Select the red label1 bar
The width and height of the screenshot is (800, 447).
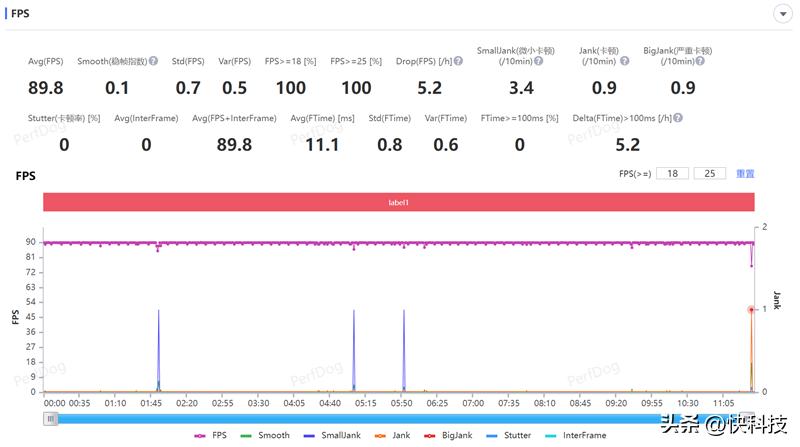[398, 202]
